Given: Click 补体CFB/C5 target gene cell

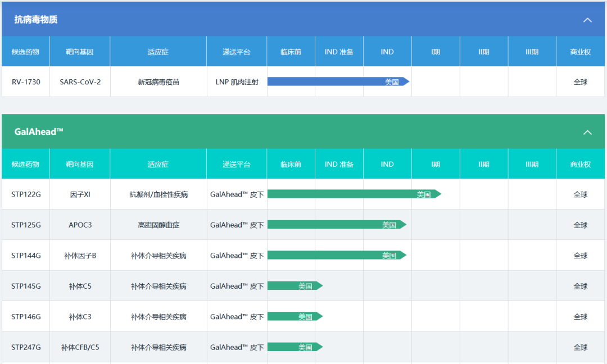Looking at the screenshot, I should click(80, 347).
